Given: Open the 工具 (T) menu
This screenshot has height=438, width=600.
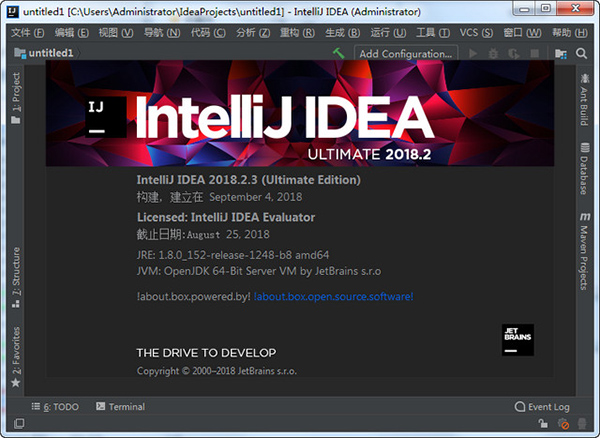Looking at the screenshot, I should pos(433,33).
